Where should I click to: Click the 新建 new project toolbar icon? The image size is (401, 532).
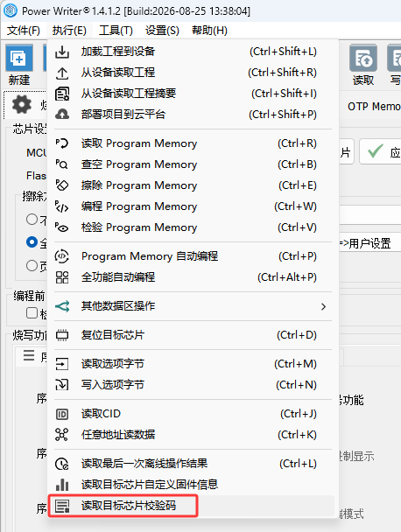click(19, 58)
